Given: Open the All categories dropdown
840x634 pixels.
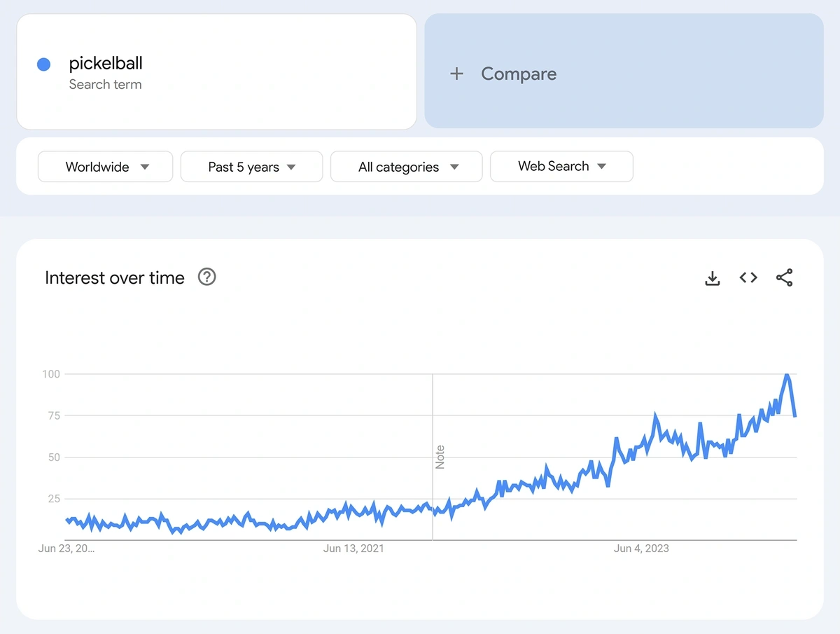Looking at the screenshot, I should click(x=406, y=167).
